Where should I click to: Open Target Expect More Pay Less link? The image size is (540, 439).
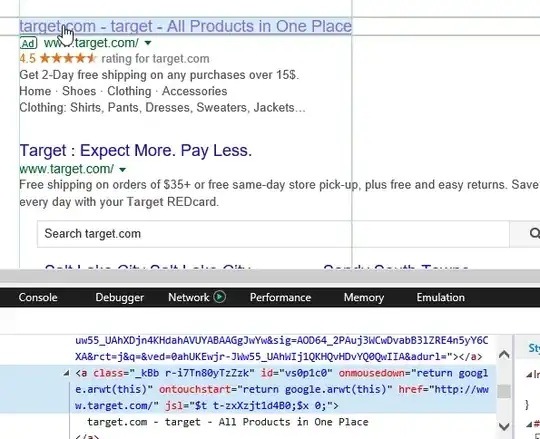[136, 150]
